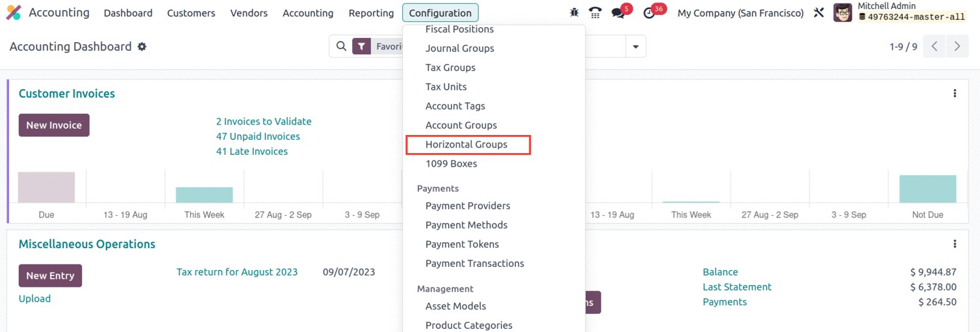980x332 pixels.
Task: Click the This Week invoice bar
Action: 204,195
